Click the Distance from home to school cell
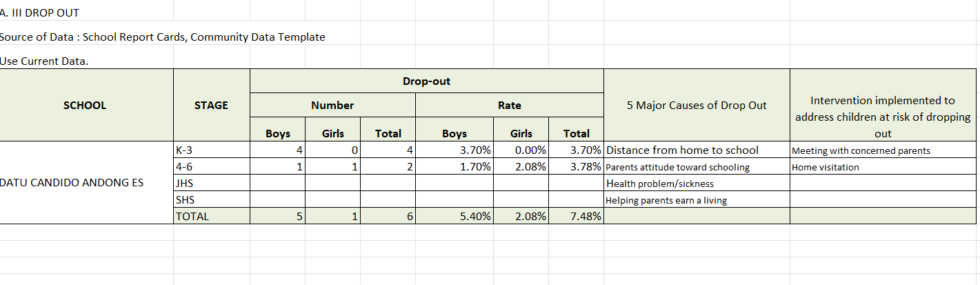 [697, 150]
